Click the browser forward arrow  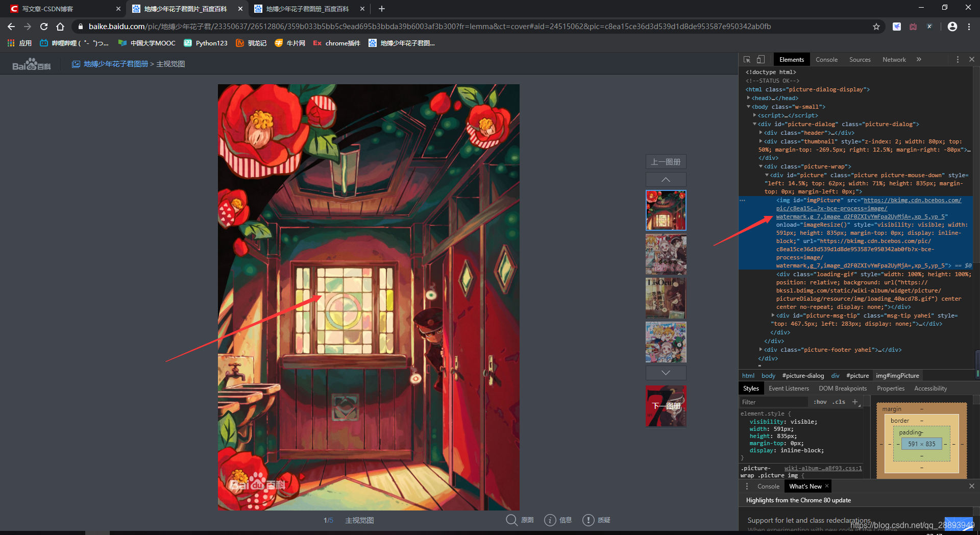[x=28, y=27]
